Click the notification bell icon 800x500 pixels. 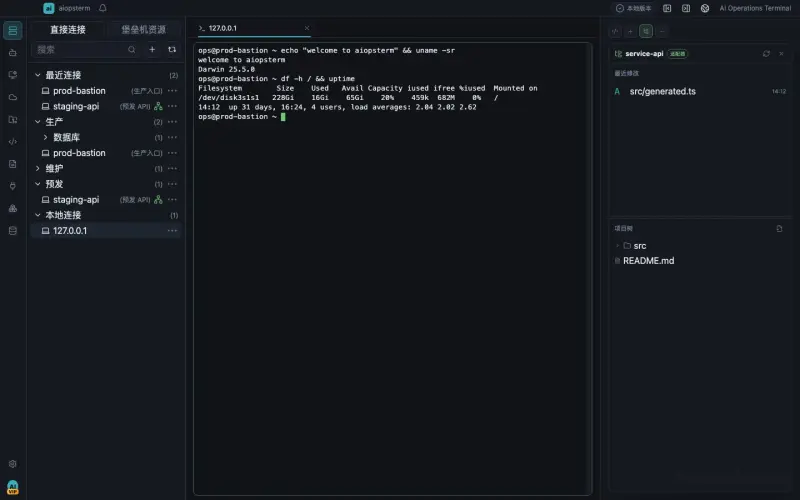(103, 8)
